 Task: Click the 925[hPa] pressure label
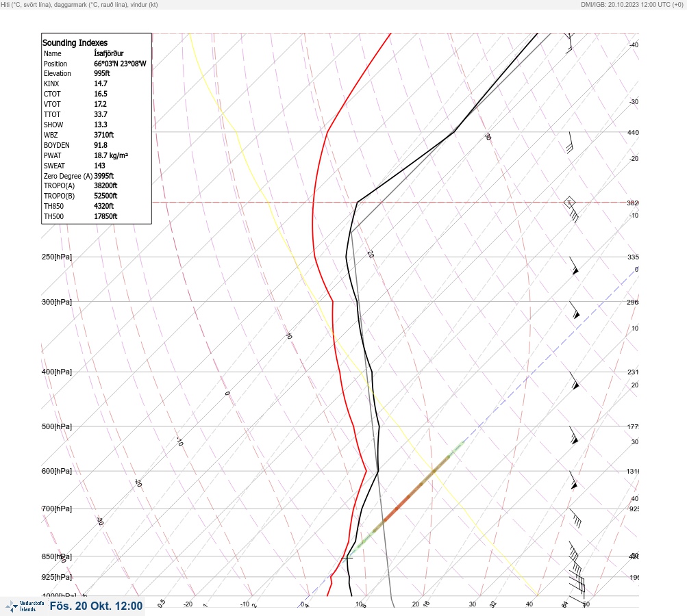[57, 577]
